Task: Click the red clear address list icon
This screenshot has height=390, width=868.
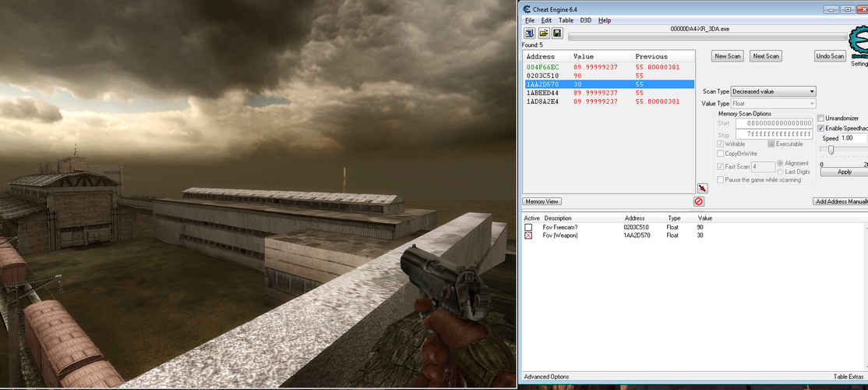Action: [x=699, y=201]
